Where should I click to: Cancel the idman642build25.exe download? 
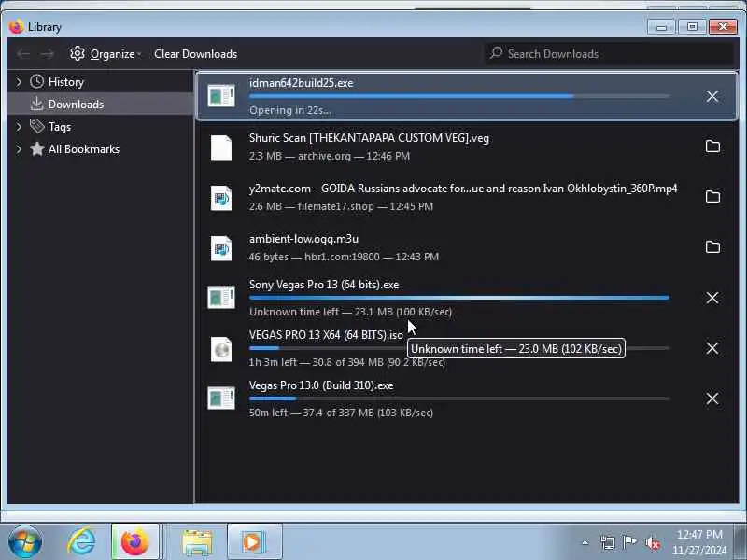tap(712, 96)
